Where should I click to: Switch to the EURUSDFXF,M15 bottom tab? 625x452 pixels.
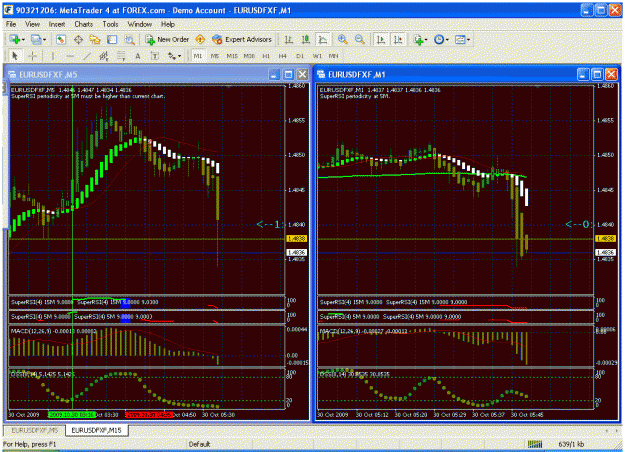(96, 430)
